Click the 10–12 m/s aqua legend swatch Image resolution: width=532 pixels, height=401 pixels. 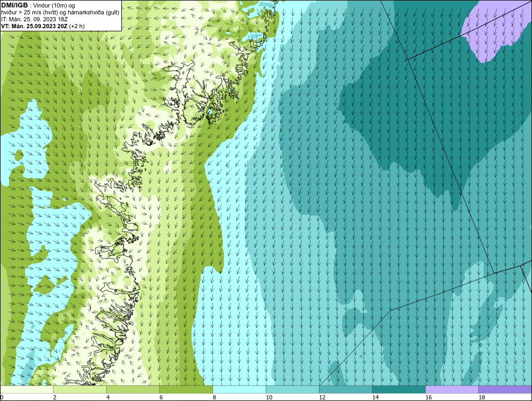point(293,389)
